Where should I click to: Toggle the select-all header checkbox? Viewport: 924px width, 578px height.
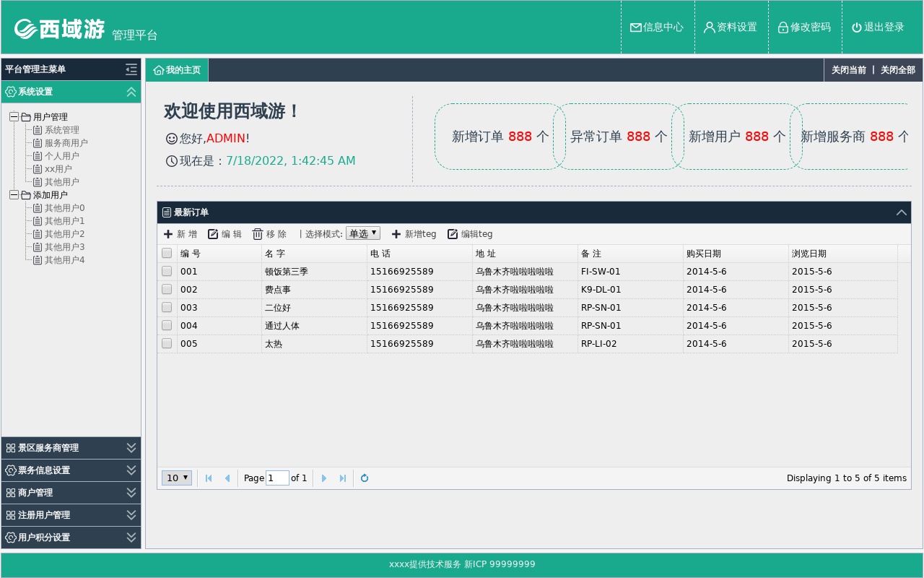point(167,253)
